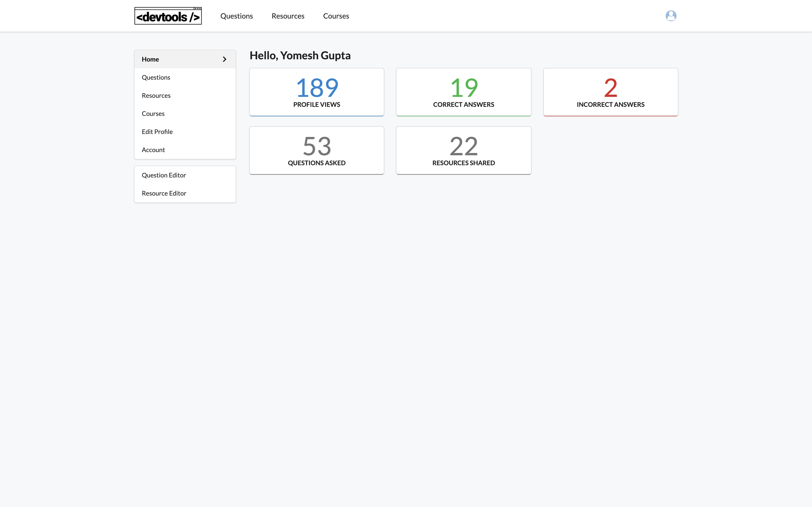Open the Resources Shared stats card
812x507 pixels.
tap(463, 150)
